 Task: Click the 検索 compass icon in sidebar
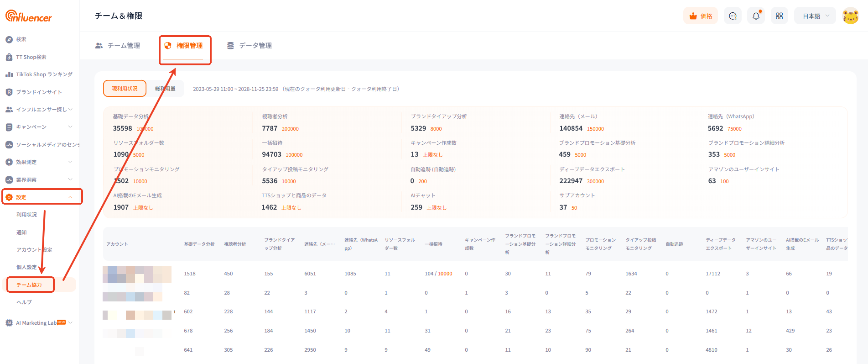point(9,40)
